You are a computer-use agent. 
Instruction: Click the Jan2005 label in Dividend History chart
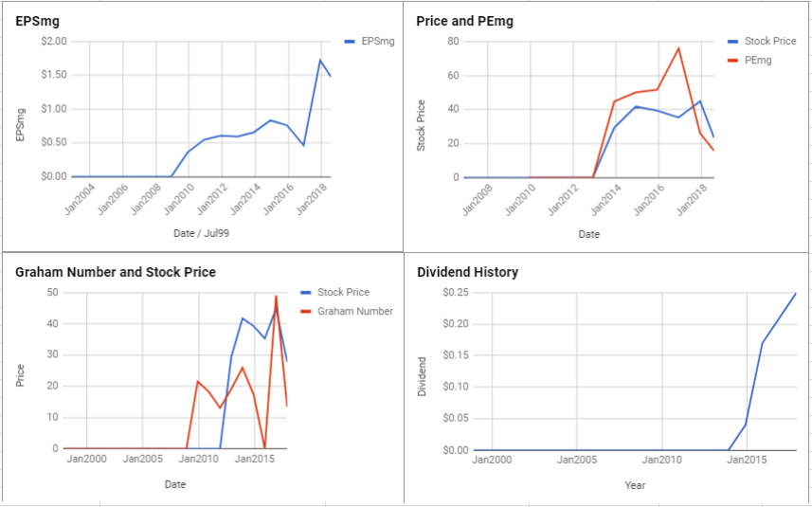coord(577,460)
